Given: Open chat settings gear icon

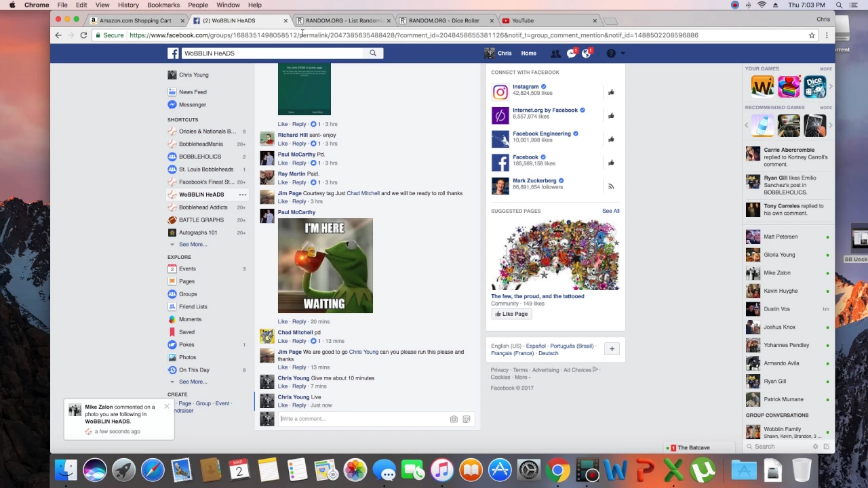Looking at the screenshot, I should point(815,447).
